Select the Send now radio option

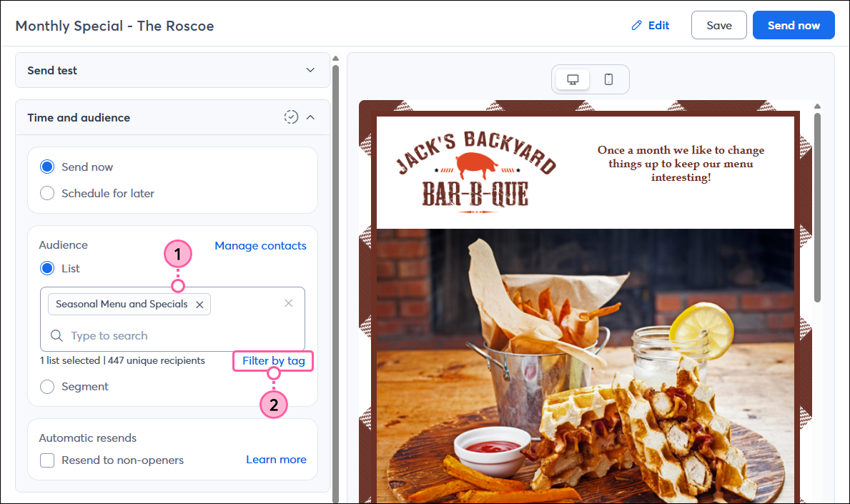tap(47, 167)
